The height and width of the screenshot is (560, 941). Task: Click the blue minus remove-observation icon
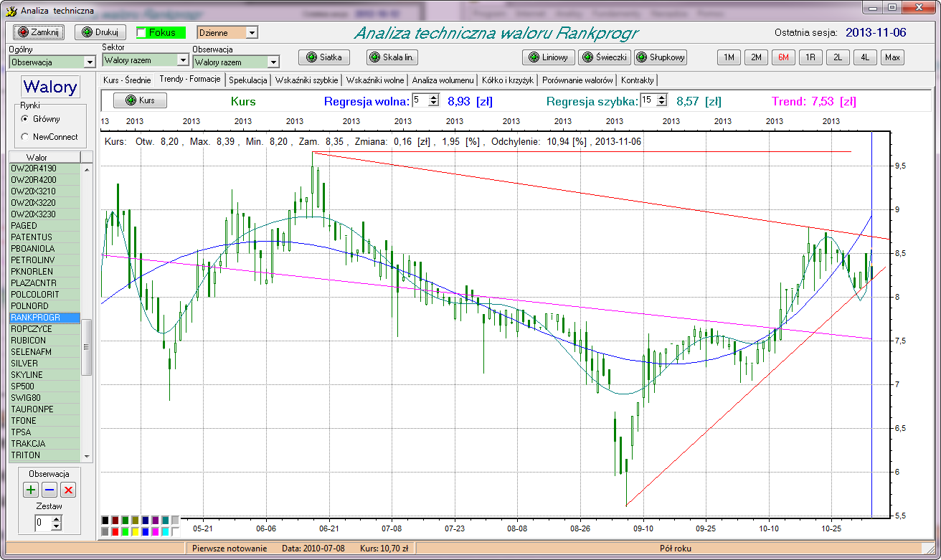click(49, 490)
